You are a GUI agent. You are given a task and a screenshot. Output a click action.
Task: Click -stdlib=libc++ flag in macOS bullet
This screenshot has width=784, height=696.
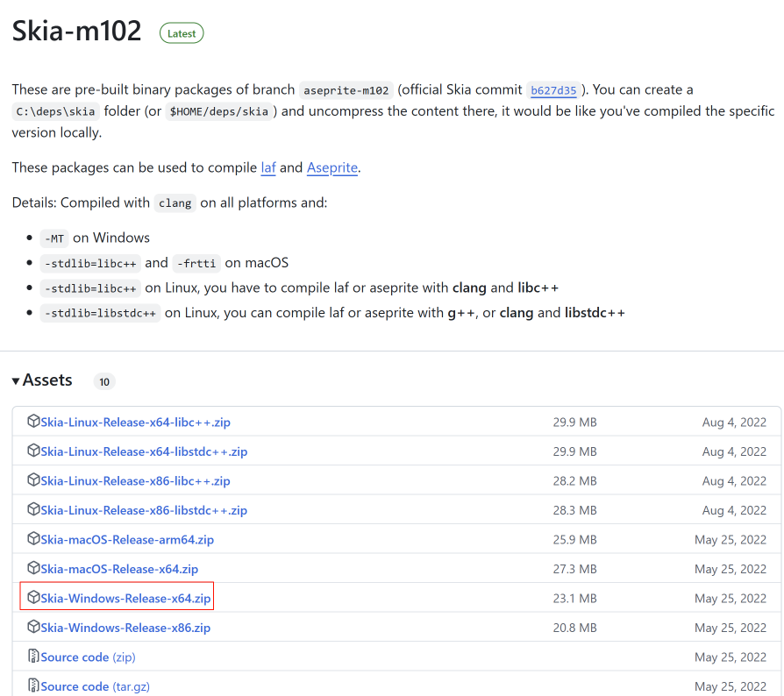click(90, 263)
